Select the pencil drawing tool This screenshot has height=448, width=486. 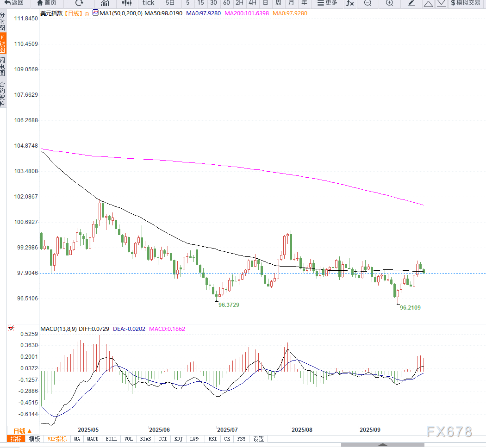coord(411,3)
